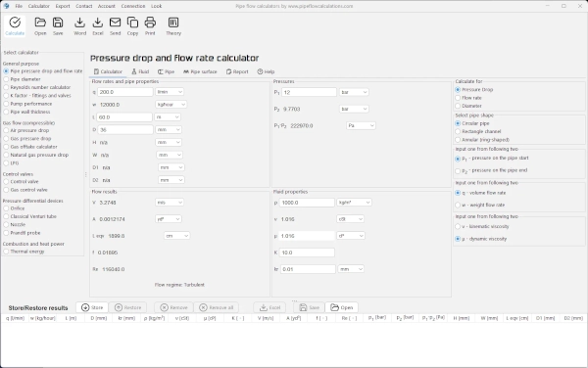Open the density kg/m³ unit dropdown
The width and height of the screenshot is (588, 368).
(x=354, y=203)
